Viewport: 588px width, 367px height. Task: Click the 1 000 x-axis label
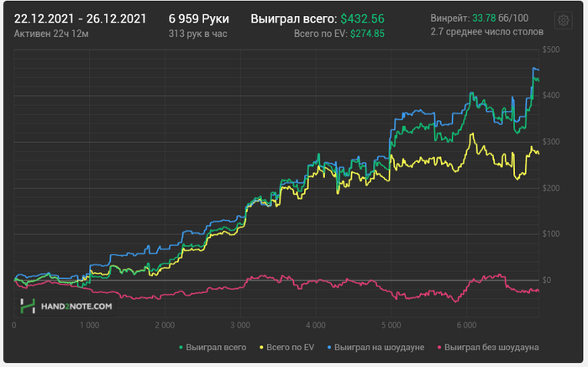pyautogui.click(x=89, y=325)
